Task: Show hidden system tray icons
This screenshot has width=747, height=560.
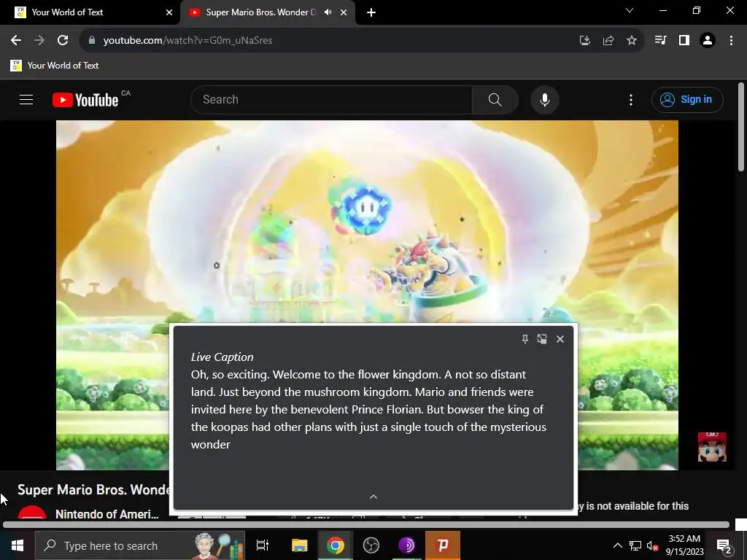Action: 617,545
